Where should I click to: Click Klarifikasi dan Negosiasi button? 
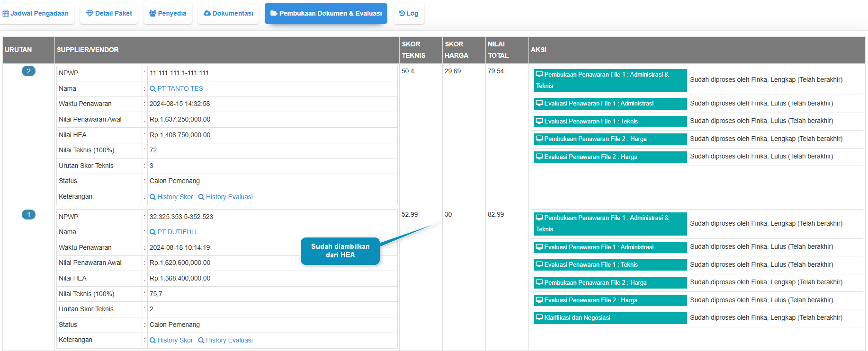click(x=610, y=318)
